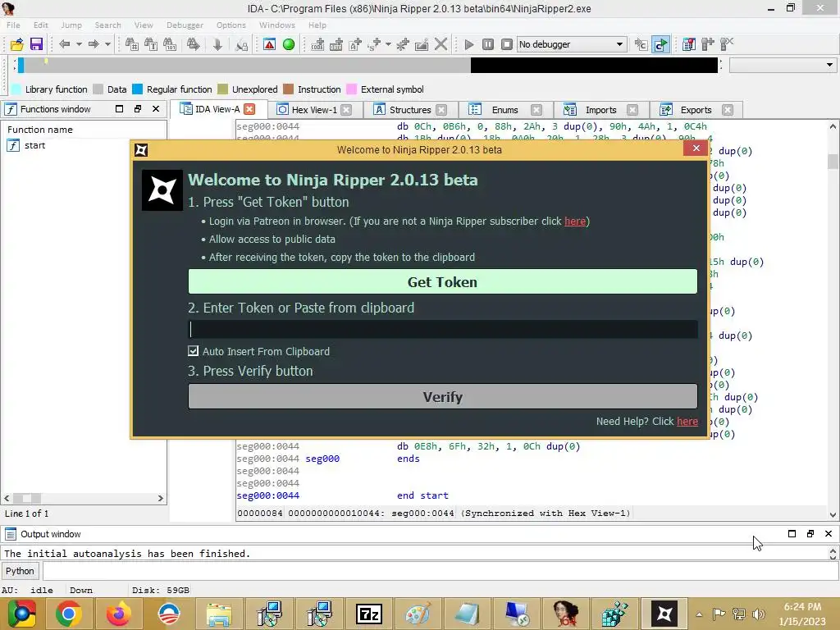Click the red warning triangle icon

pyautogui.click(x=269, y=44)
